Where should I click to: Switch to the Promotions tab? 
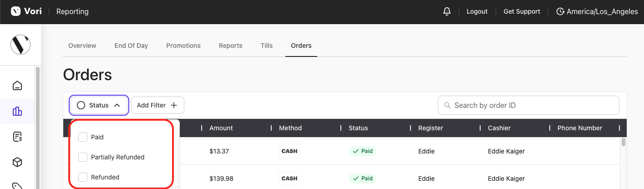[x=183, y=46]
